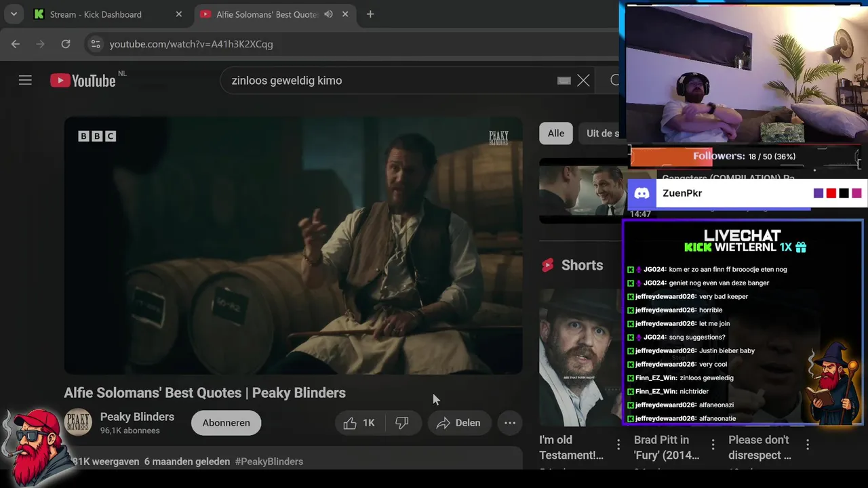Viewport: 868px width, 488px height.
Task: Go back in browser history
Action: click(x=16, y=44)
